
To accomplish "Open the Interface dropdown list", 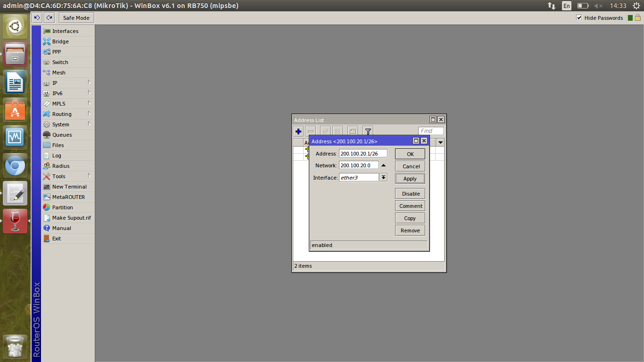I will click(384, 178).
